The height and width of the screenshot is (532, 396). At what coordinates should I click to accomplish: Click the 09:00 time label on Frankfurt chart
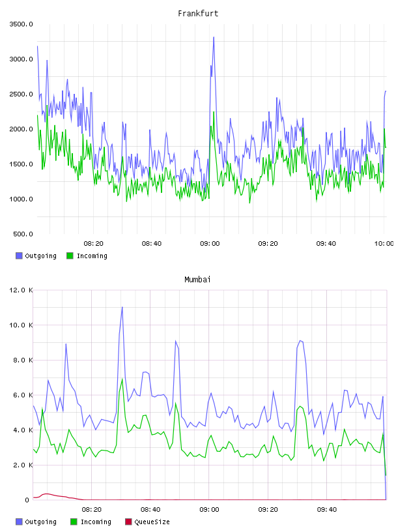[210, 244]
